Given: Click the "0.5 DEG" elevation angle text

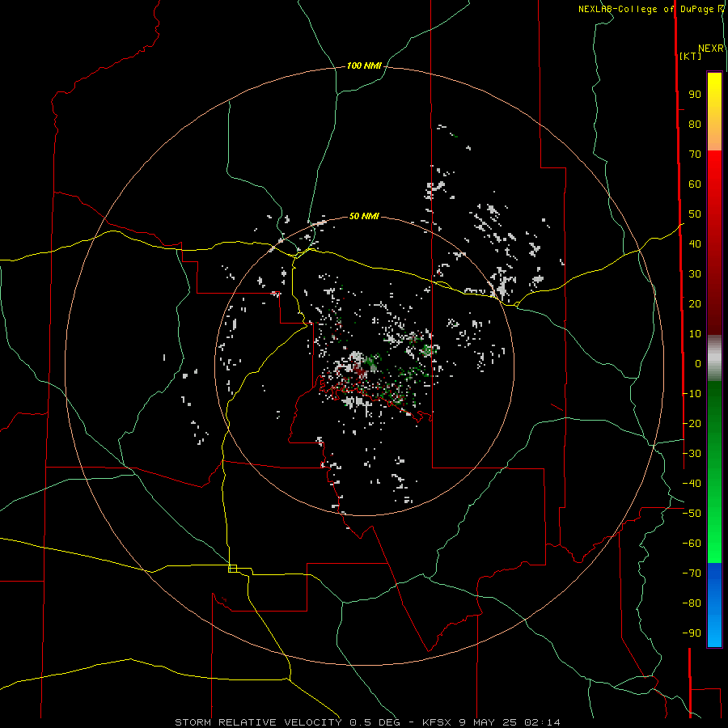Looking at the screenshot, I should coord(375,722).
